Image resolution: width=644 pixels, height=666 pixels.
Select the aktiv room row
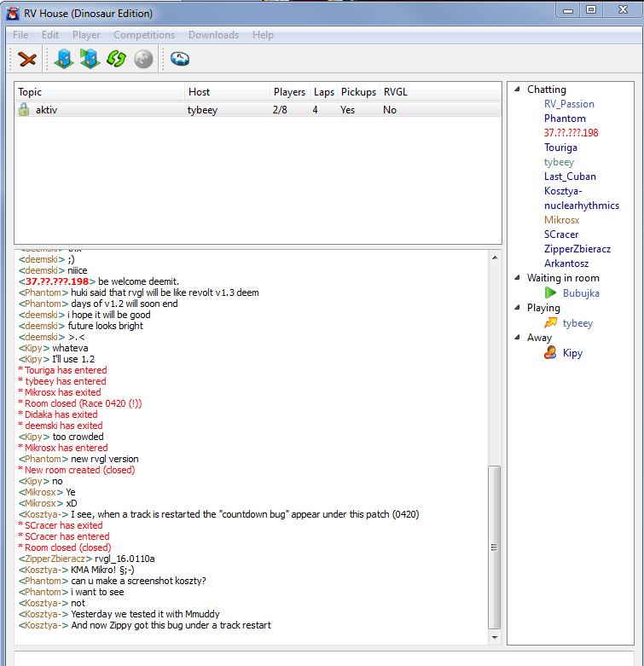pos(258,110)
